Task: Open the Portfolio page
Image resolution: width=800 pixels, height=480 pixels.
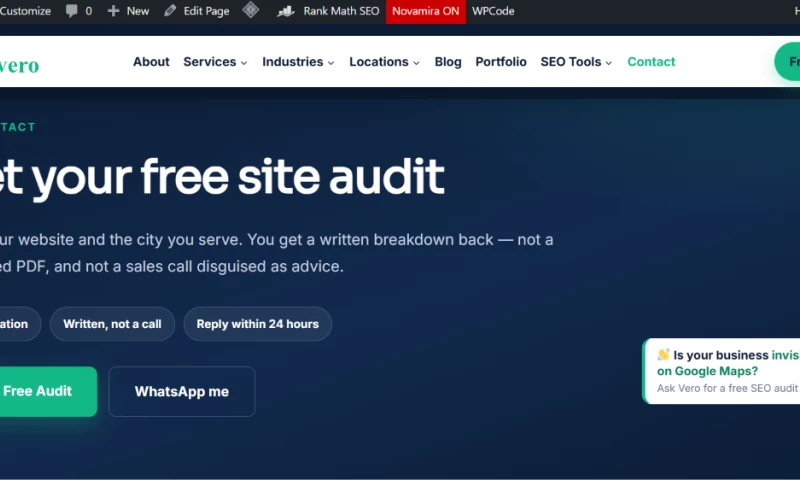Action: click(x=501, y=62)
